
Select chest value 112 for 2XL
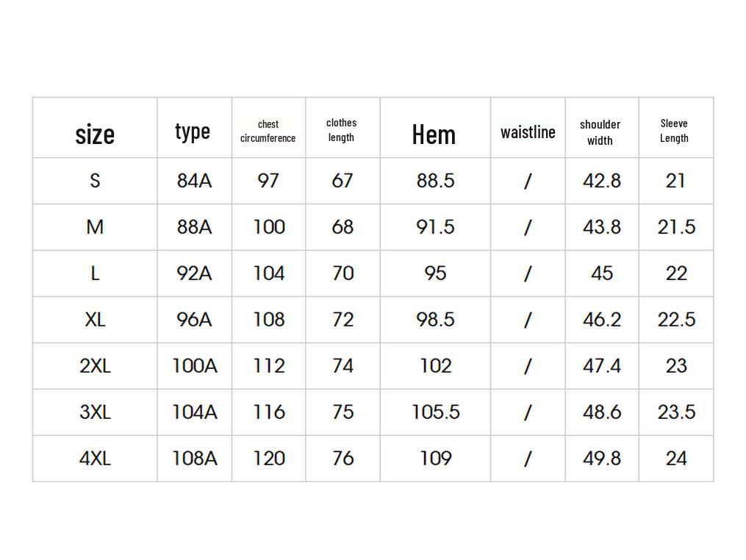tap(269, 366)
